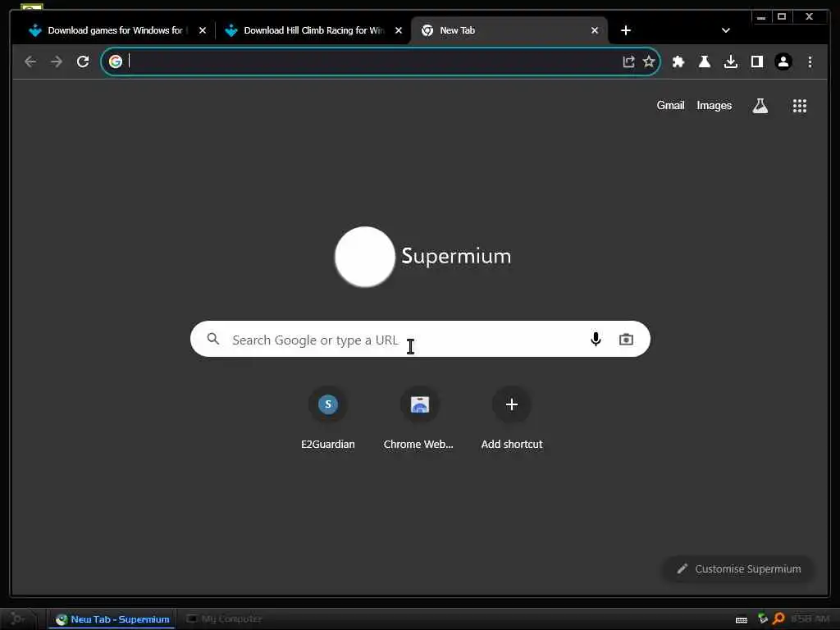Share this page via share icon
The image size is (840, 630).
[x=628, y=62]
